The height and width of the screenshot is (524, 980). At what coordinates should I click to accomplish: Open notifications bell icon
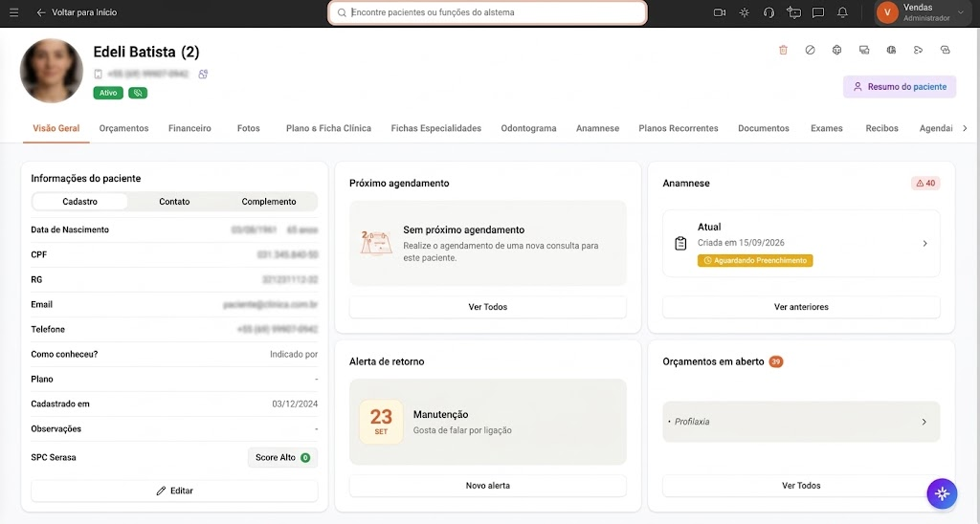(842, 12)
